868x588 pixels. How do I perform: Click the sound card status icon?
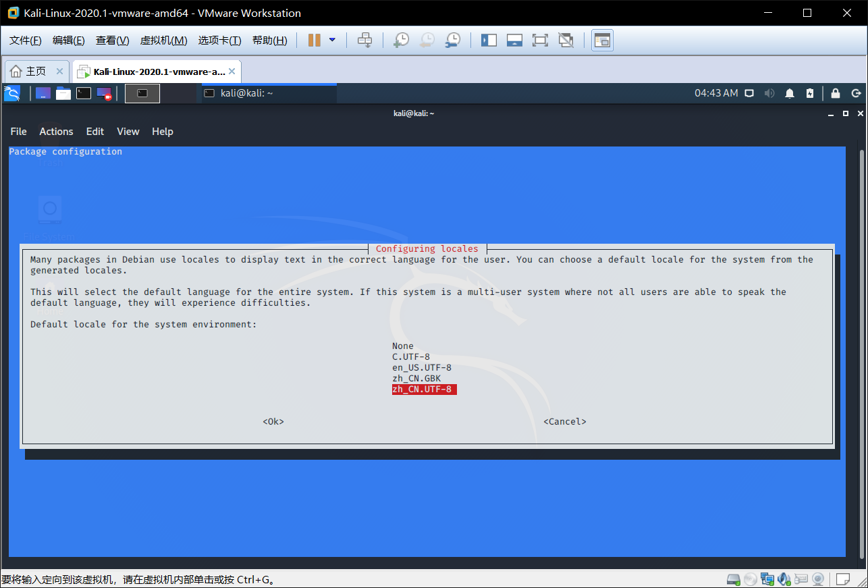tap(784, 579)
